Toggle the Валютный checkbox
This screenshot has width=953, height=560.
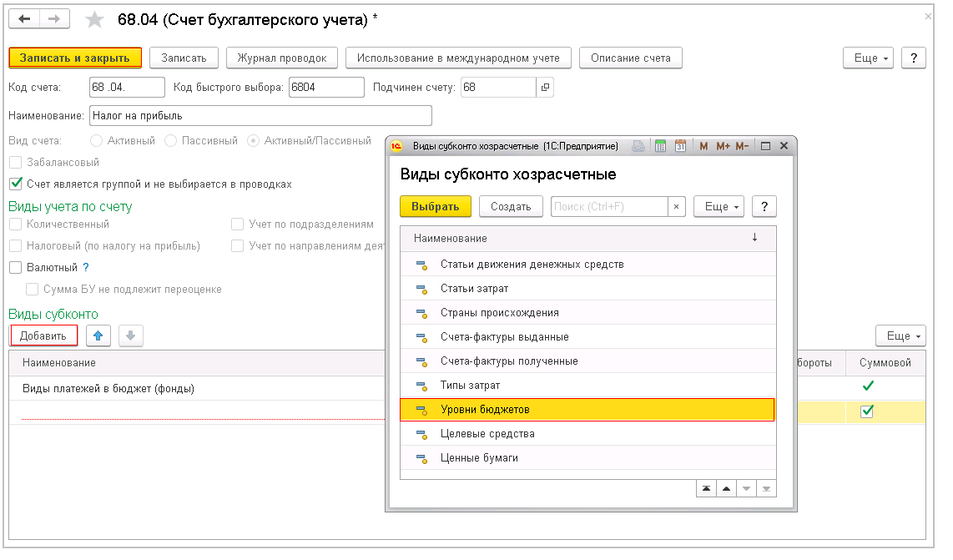15,267
